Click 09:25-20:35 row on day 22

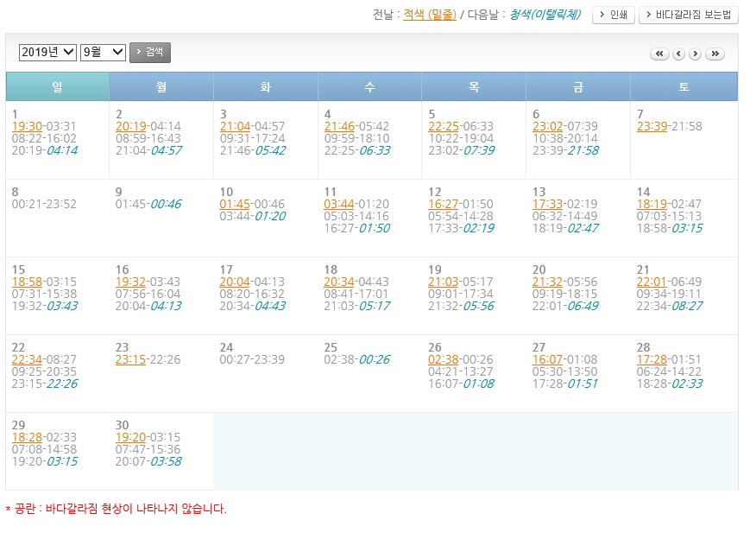(x=44, y=371)
